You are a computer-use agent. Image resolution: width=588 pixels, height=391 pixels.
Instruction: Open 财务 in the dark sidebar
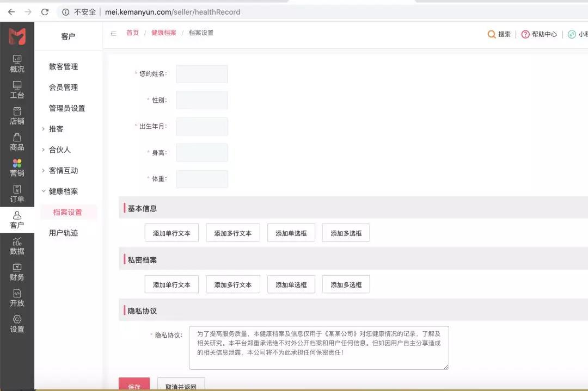point(17,272)
